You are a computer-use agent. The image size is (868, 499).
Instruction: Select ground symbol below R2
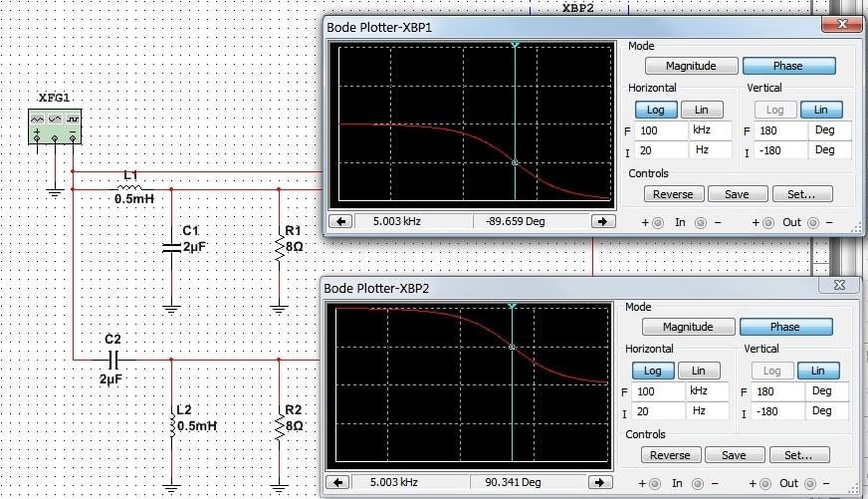pos(279,489)
